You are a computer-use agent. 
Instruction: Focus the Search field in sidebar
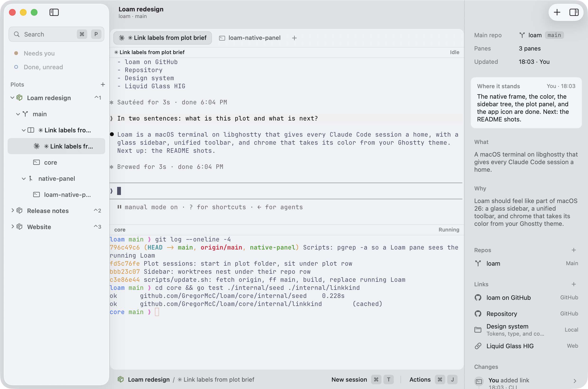coord(56,34)
